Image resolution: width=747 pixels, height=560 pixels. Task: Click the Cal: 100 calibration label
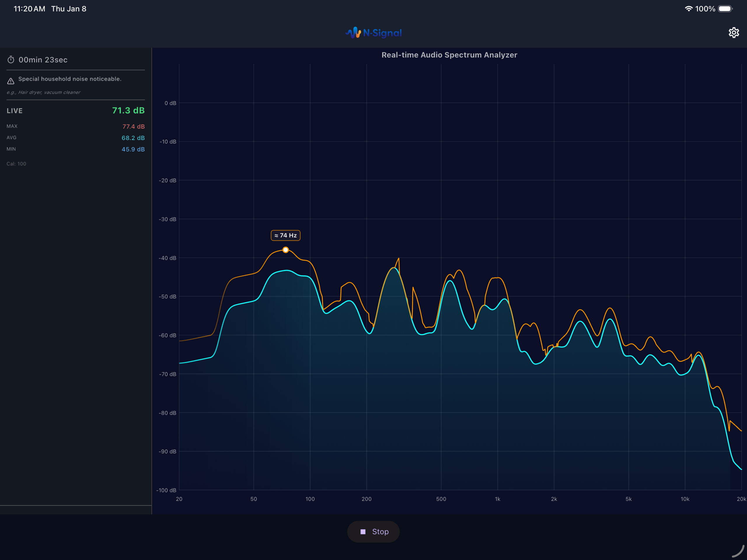coord(16,164)
